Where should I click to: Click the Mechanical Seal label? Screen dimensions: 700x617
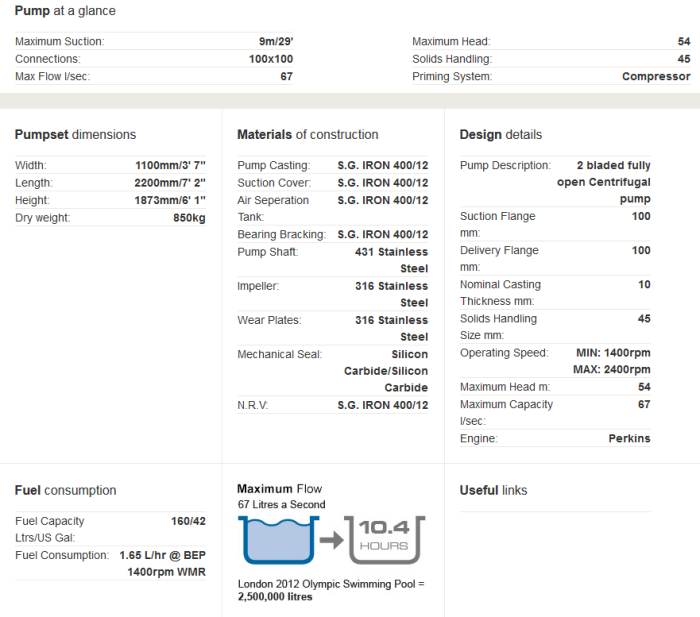point(275,354)
